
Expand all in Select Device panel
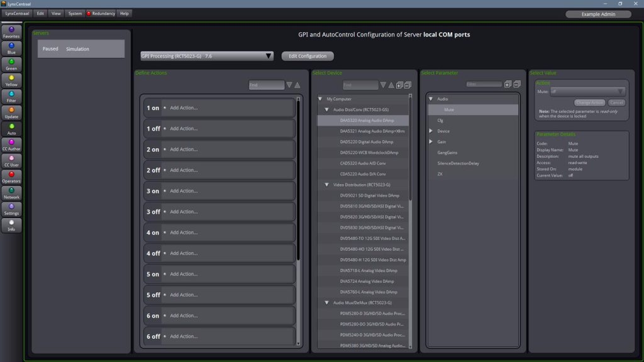coord(399,85)
